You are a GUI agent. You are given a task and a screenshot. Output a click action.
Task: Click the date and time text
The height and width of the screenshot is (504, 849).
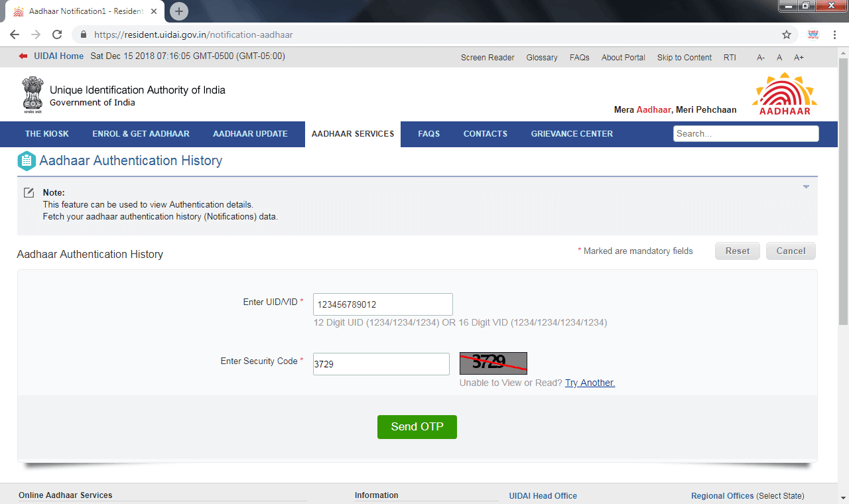coord(188,56)
